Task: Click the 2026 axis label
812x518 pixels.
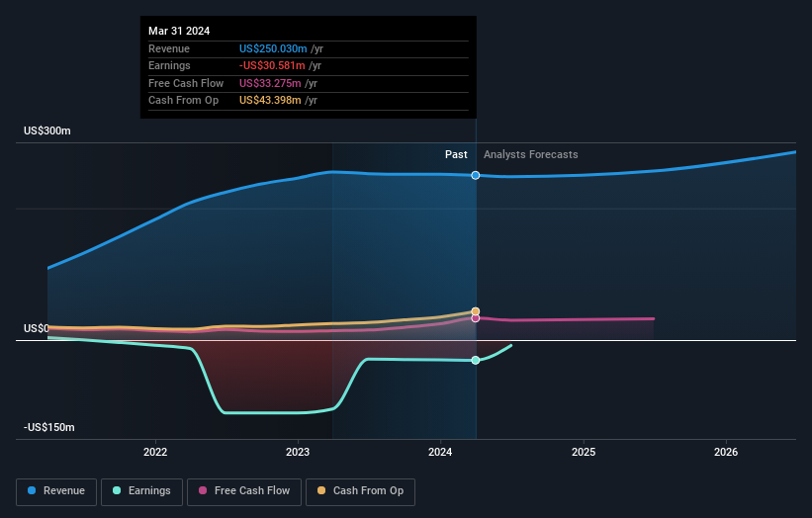Action: 726,452
